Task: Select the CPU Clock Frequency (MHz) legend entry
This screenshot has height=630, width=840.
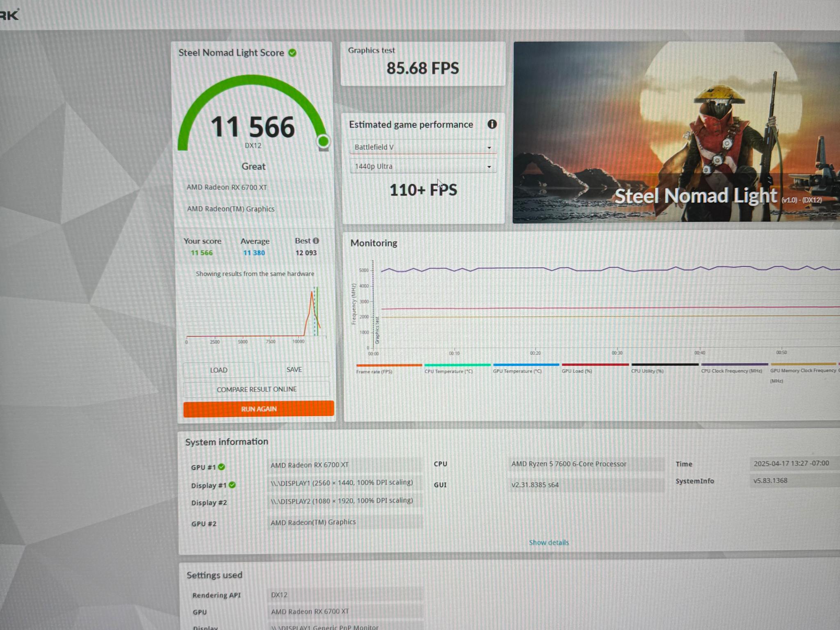Action: (x=731, y=371)
